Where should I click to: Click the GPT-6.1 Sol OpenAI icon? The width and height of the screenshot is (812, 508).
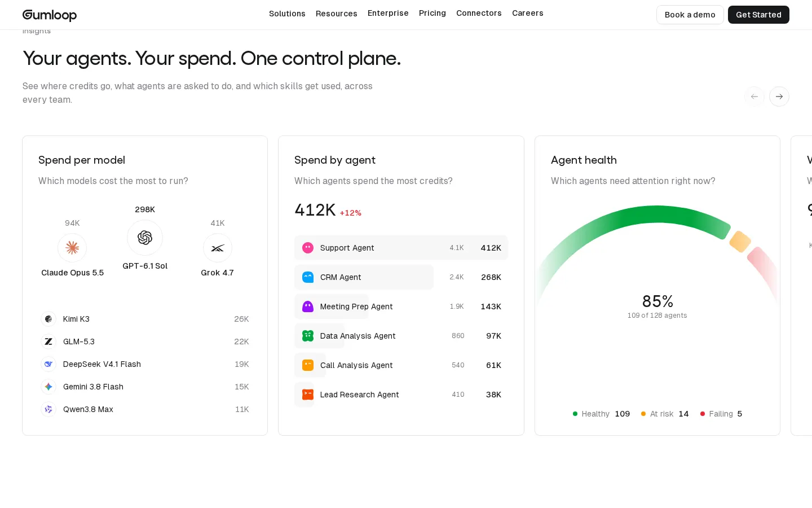click(145, 238)
